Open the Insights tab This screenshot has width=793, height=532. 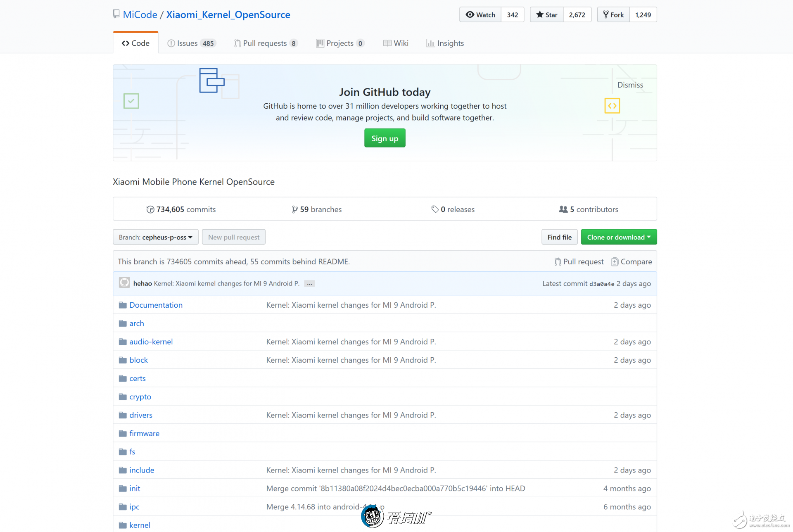coord(445,43)
